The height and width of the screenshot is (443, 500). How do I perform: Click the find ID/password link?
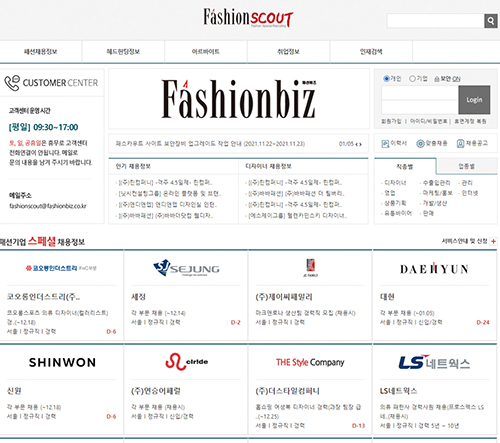click(x=428, y=121)
